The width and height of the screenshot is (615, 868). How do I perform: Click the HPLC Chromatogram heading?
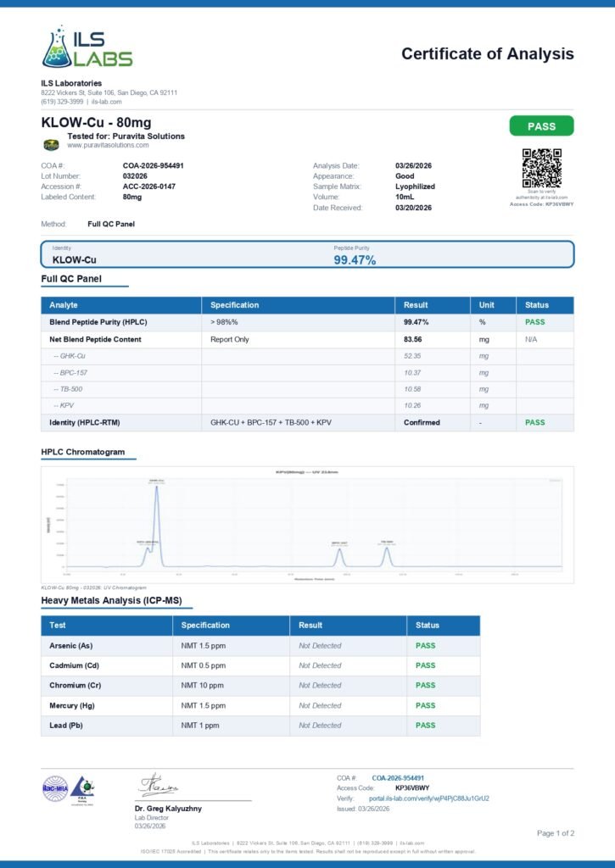82,452
